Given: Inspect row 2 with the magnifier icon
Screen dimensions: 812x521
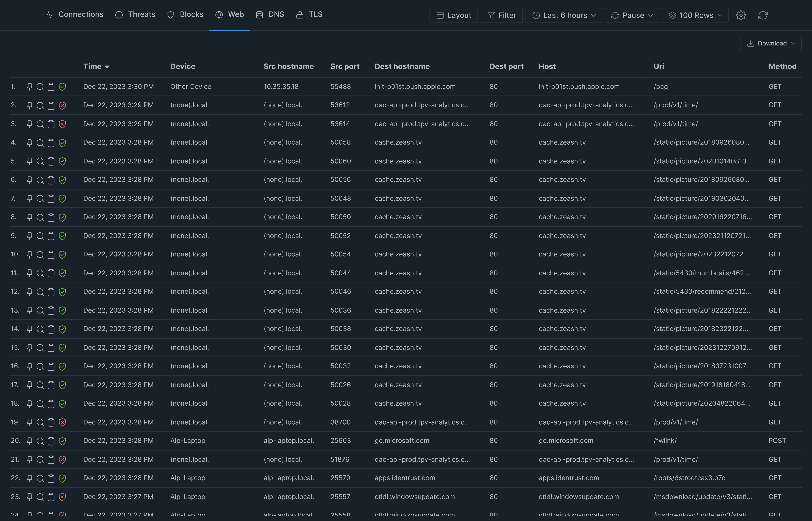Looking at the screenshot, I should tap(40, 106).
